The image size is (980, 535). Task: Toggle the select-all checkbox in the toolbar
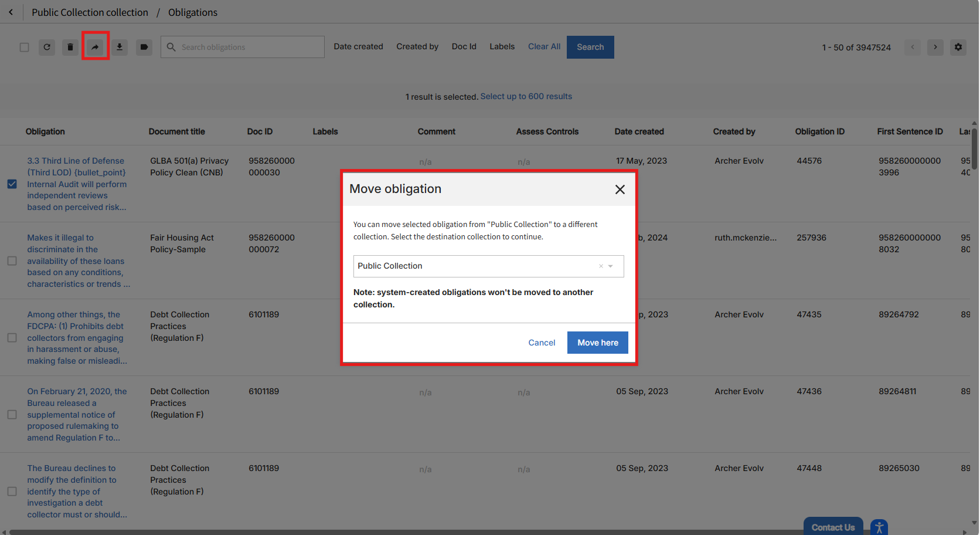[24, 47]
